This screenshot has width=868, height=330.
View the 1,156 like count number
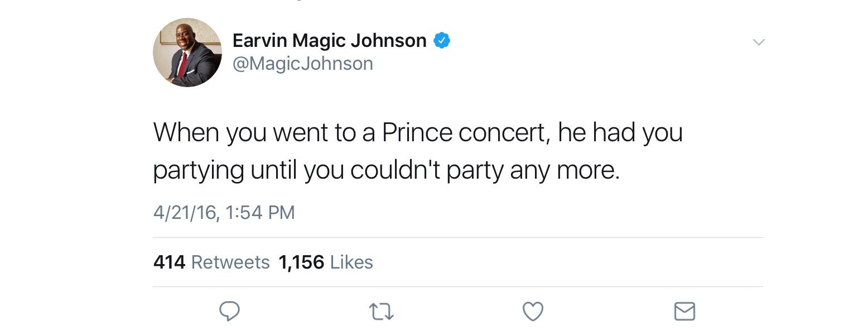point(301,262)
